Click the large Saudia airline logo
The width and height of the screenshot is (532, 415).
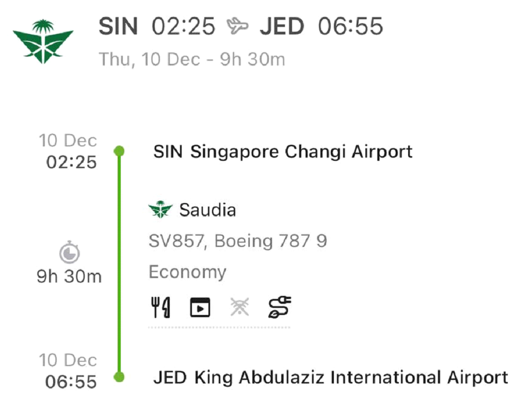pyautogui.click(x=43, y=41)
